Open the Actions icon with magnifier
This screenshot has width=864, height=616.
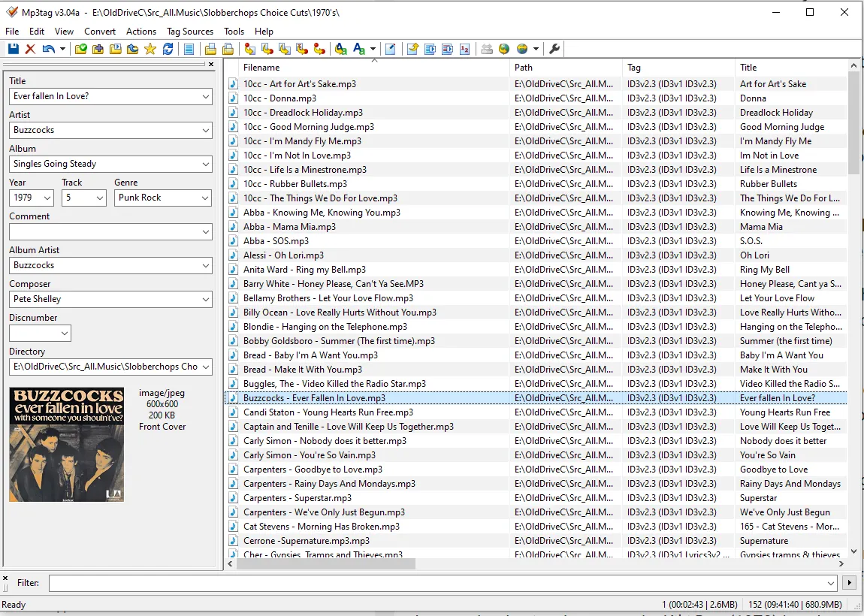340,49
